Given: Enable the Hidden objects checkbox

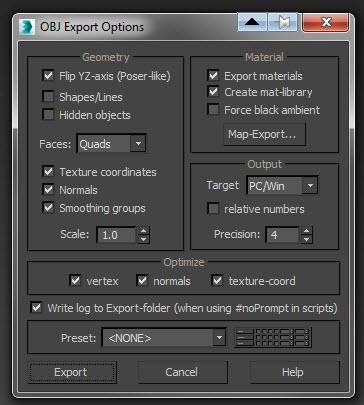Looking at the screenshot, I should point(48,115).
